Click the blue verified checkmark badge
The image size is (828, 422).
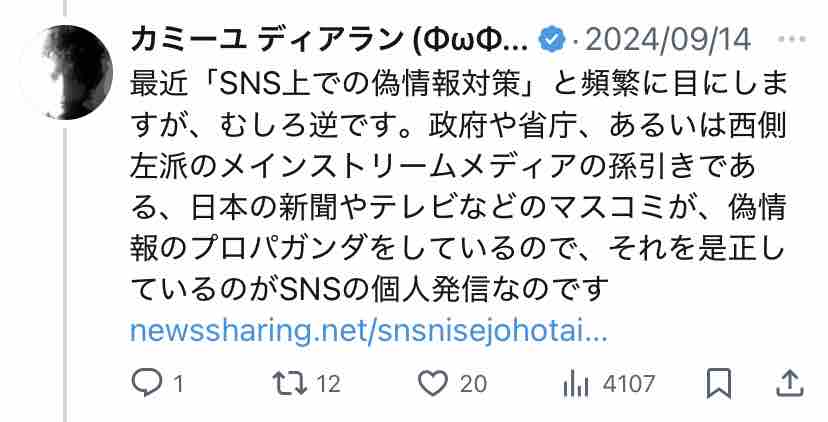551,40
